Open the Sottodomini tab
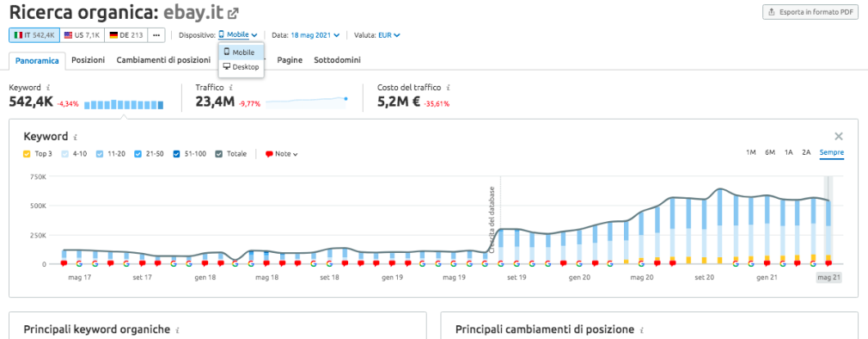868x339 pixels. [337, 60]
